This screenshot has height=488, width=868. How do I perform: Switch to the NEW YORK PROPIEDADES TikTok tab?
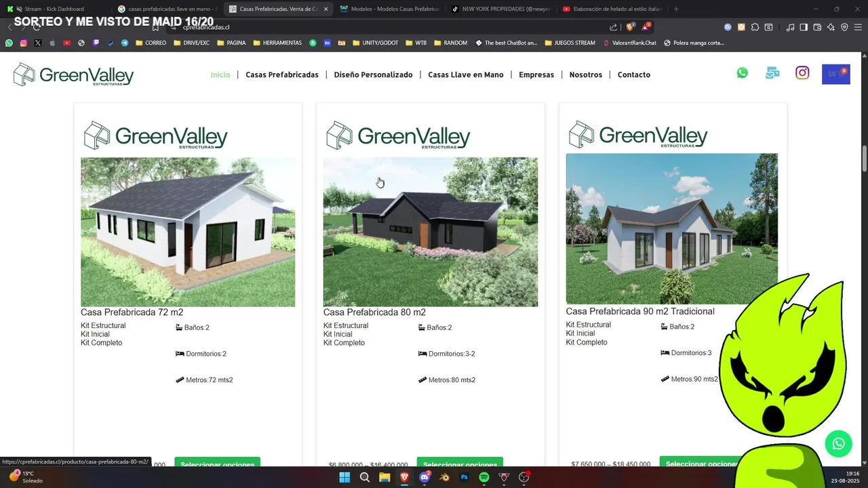500,9
